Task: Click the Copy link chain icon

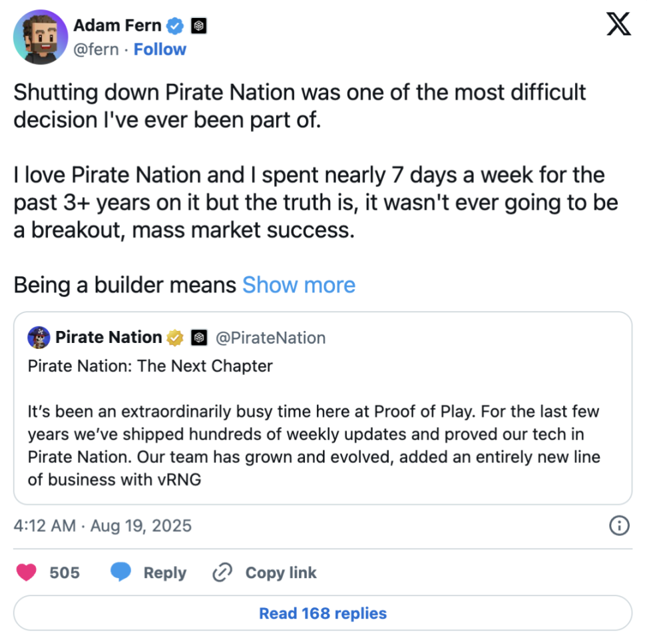Action: click(x=222, y=573)
